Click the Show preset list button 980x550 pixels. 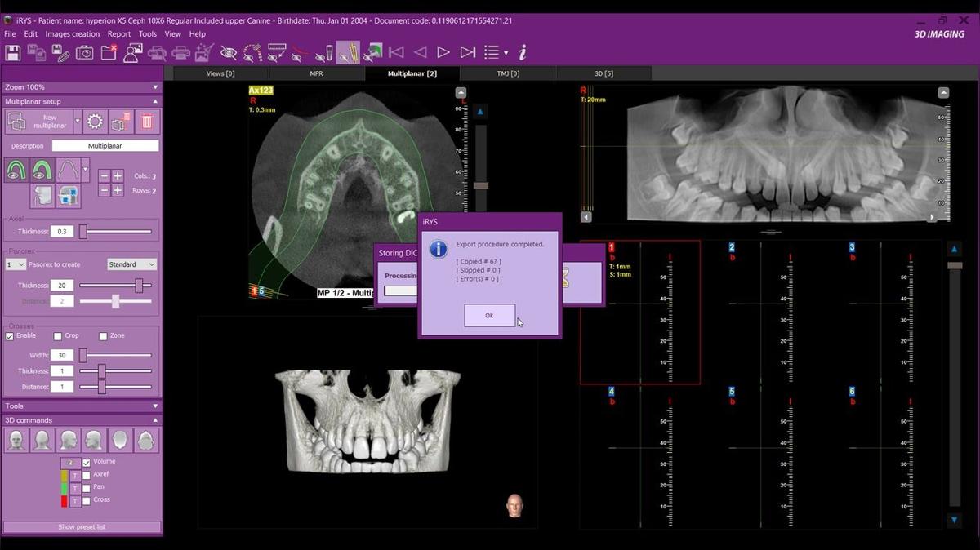(x=82, y=527)
